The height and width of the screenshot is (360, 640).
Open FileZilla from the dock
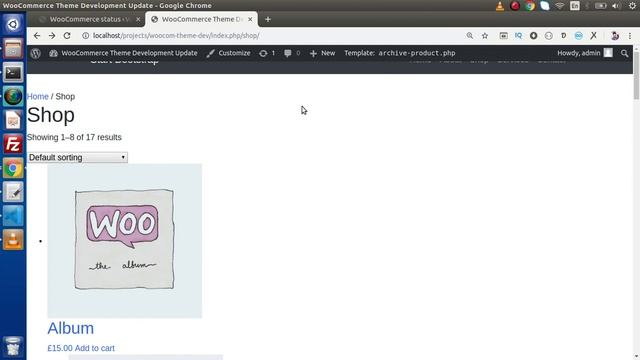[13, 144]
